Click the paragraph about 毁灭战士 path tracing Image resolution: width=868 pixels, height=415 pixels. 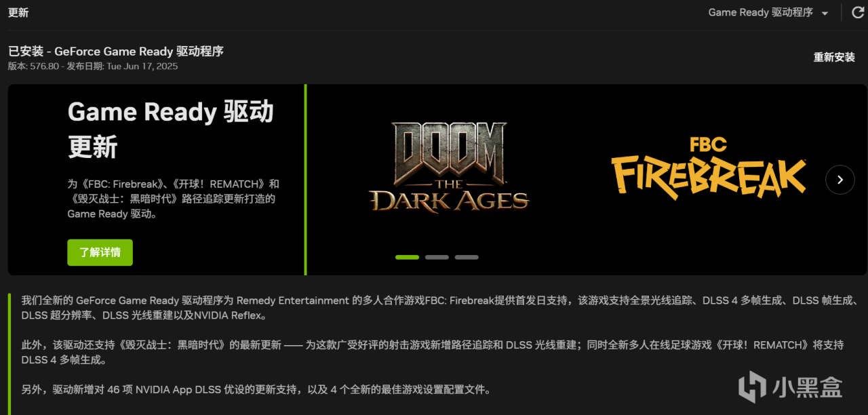pos(433,353)
